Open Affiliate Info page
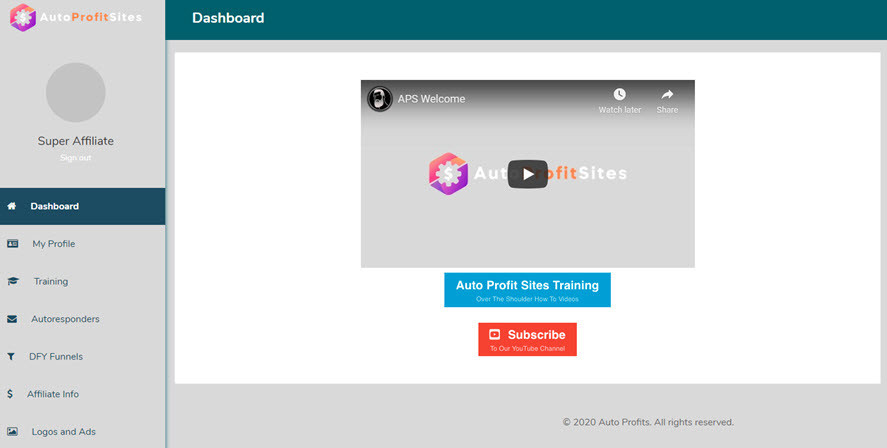The image size is (887, 448). click(83, 394)
